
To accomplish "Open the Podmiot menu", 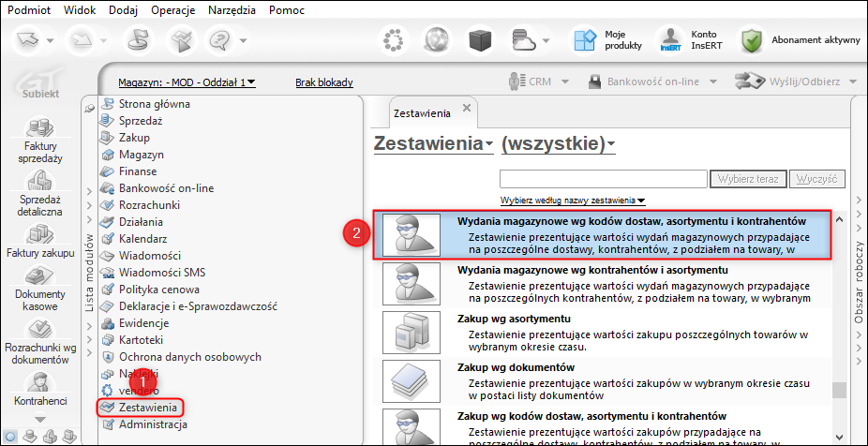I will pos(28,10).
